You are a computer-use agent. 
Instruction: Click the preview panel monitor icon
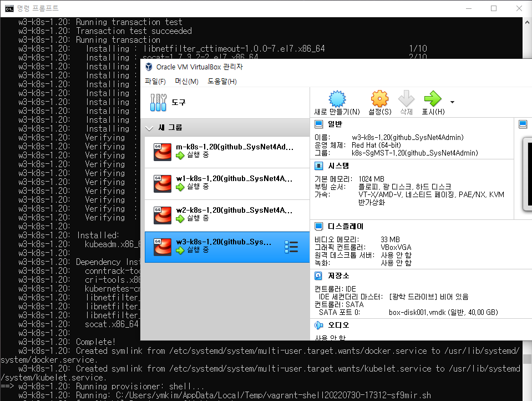523,124
